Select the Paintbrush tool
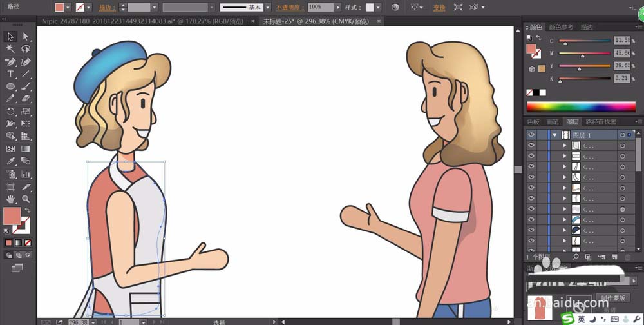 [26, 86]
